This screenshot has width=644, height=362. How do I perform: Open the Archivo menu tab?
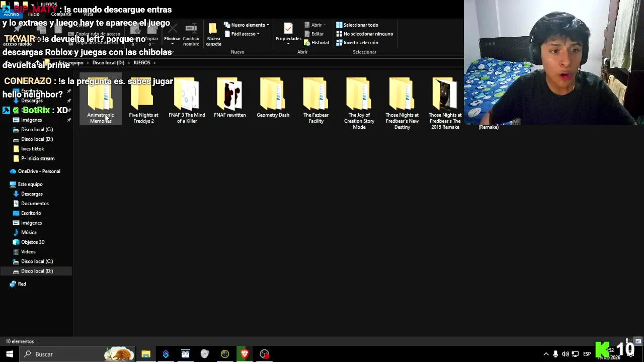click(x=11, y=14)
